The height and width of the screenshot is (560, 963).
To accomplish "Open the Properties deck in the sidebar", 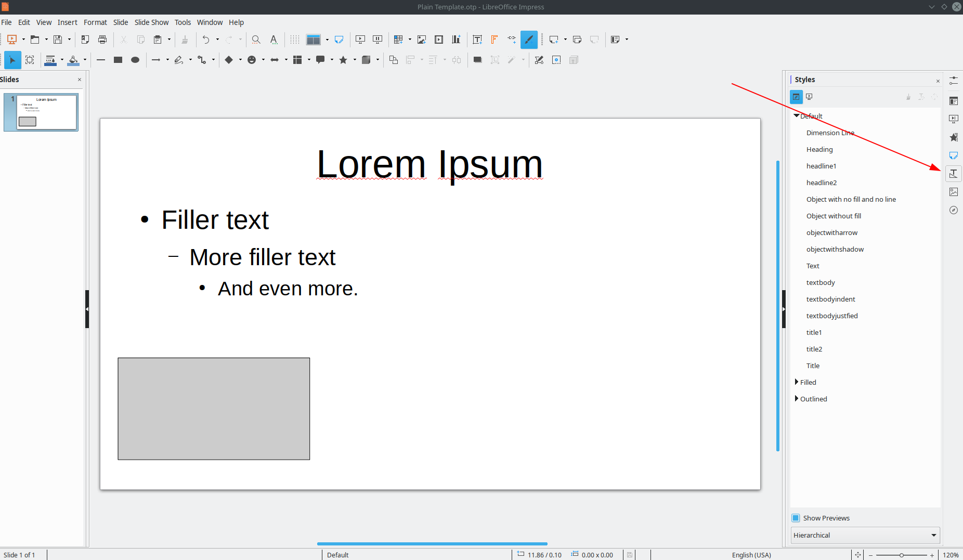I will tap(954, 100).
